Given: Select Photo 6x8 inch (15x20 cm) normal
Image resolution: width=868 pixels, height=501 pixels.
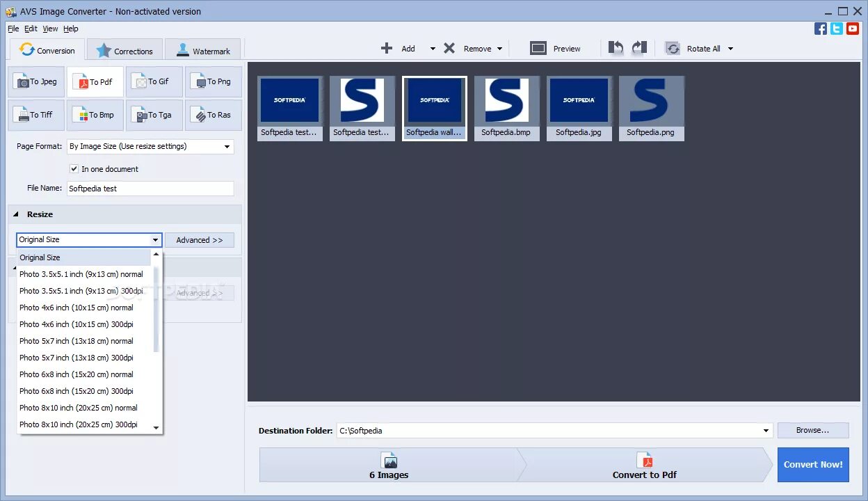Looking at the screenshot, I should pyautogui.click(x=84, y=374).
